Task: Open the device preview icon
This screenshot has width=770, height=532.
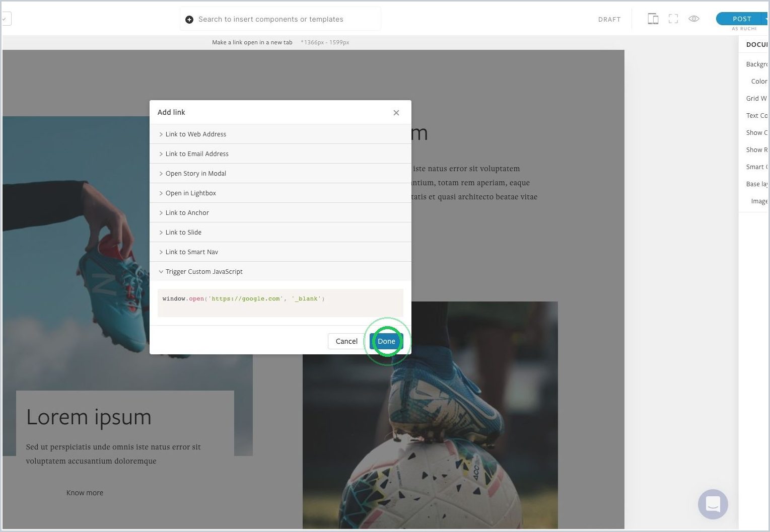Action: pyautogui.click(x=653, y=19)
